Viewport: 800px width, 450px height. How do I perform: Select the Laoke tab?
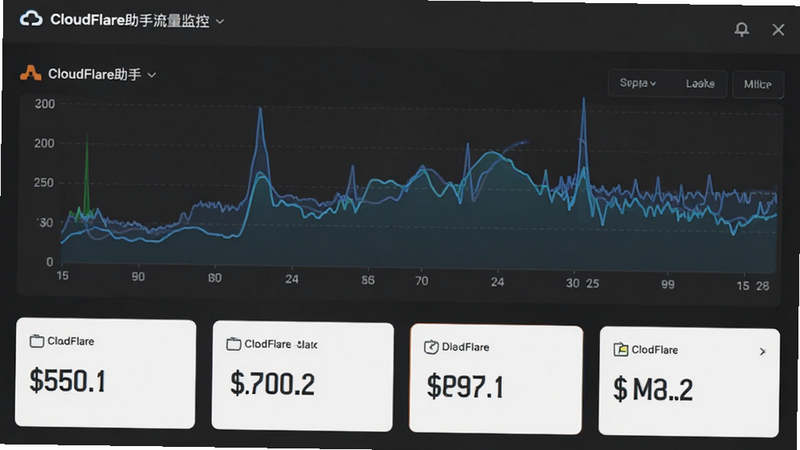coord(699,84)
